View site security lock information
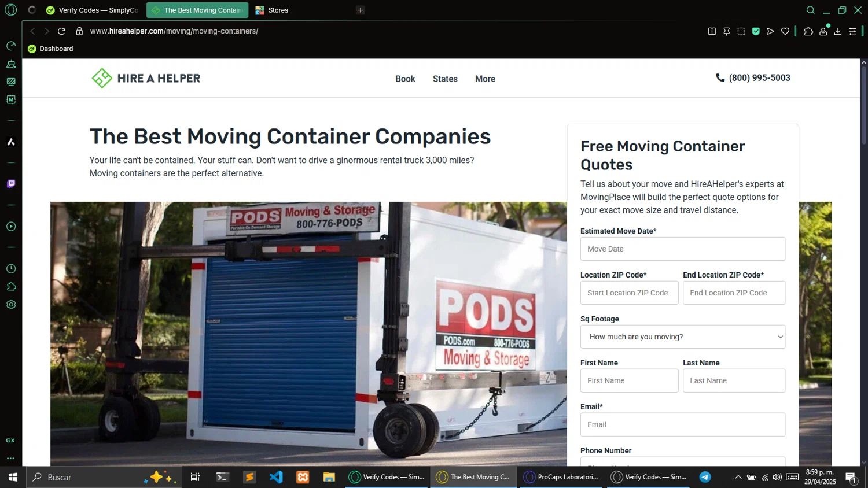Image resolution: width=868 pixels, height=488 pixels. click(x=79, y=31)
